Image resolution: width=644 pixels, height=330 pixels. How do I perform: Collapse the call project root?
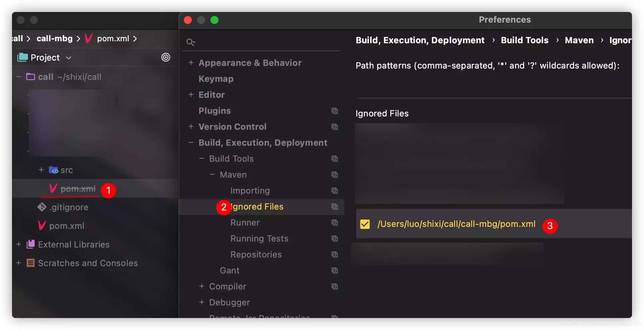19,77
